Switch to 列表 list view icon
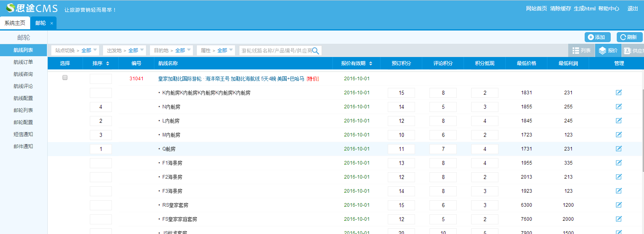 click(581, 51)
